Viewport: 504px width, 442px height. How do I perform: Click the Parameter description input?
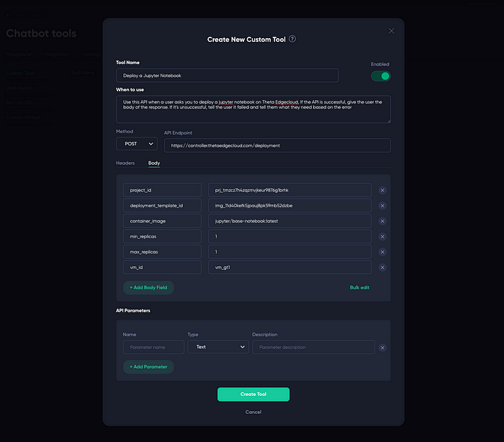(314, 347)
